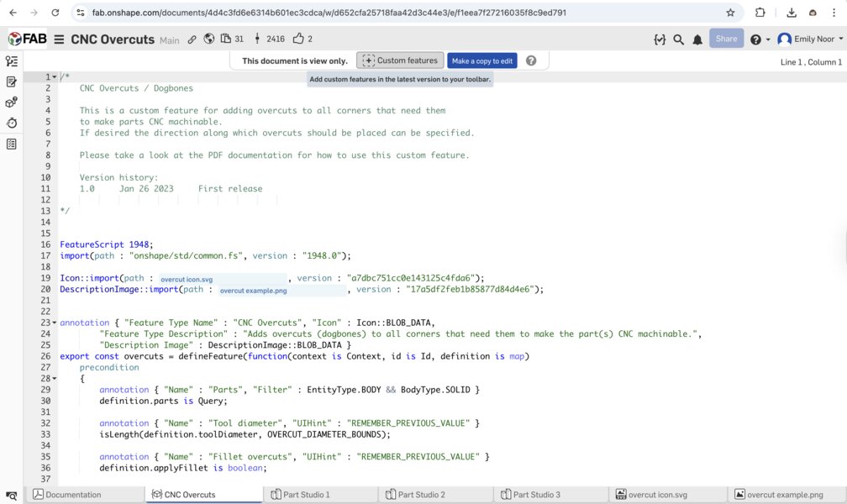Bookmark this page with star icon
The height and width of the screenshot is (504, 847).
pos(730,13)
